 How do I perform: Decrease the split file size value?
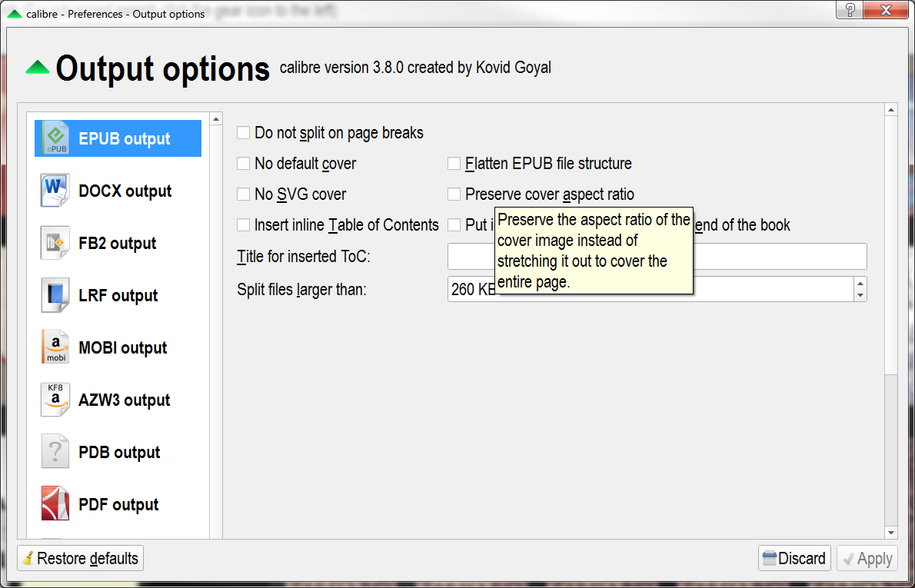click(860, 295)
